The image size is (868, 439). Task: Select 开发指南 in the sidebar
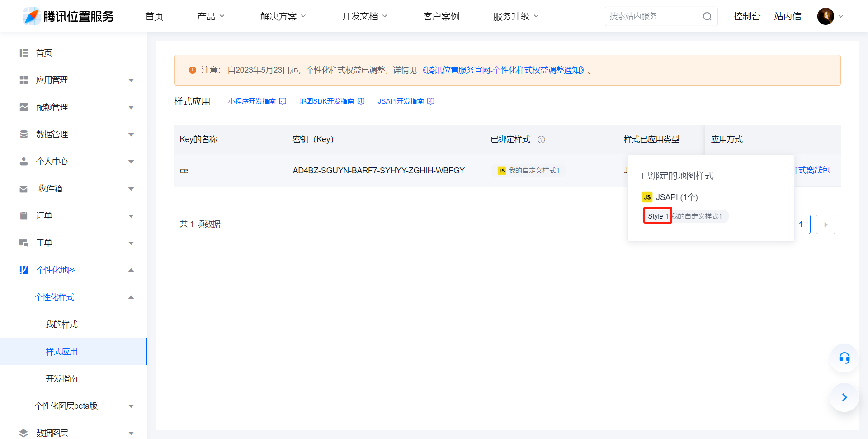point(62,379)
